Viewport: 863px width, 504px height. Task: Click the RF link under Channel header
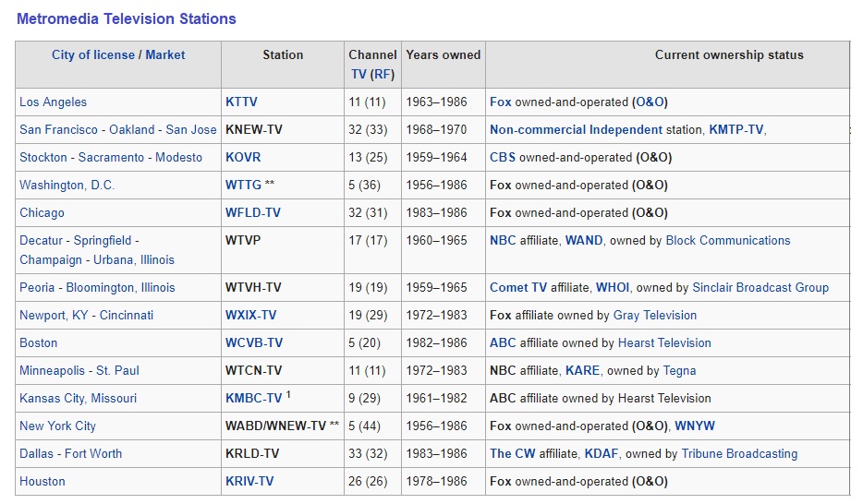(x=383, y=74)
